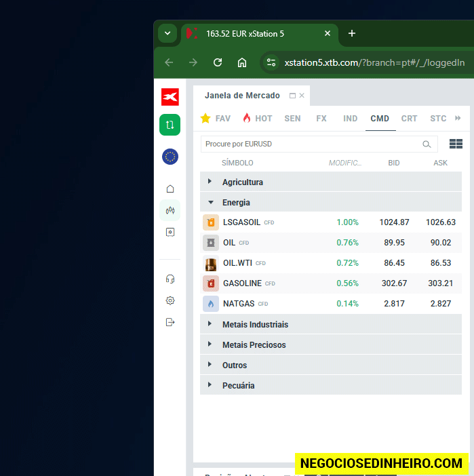The width and height of the screenshot is (474, 476).
Task: Maximize the Janela de Mercado panel
Action: [x=292, y=96]
